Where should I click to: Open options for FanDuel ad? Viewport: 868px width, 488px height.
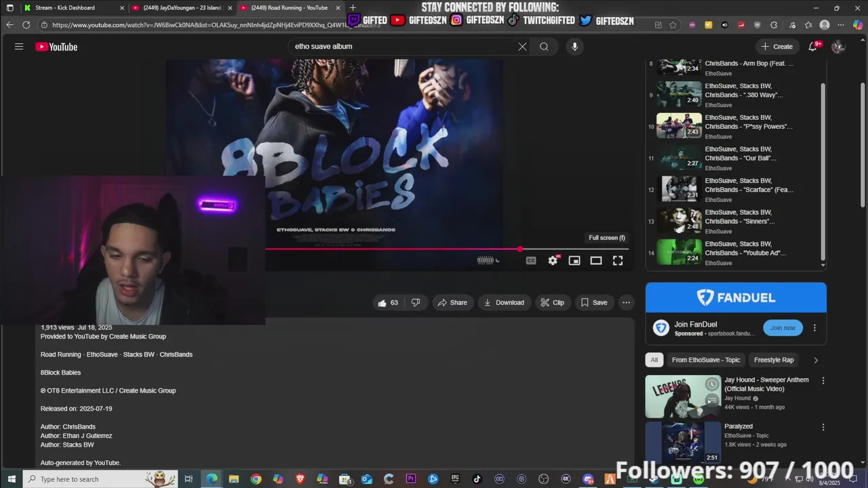pyautogui.click(x=814, y=328)
